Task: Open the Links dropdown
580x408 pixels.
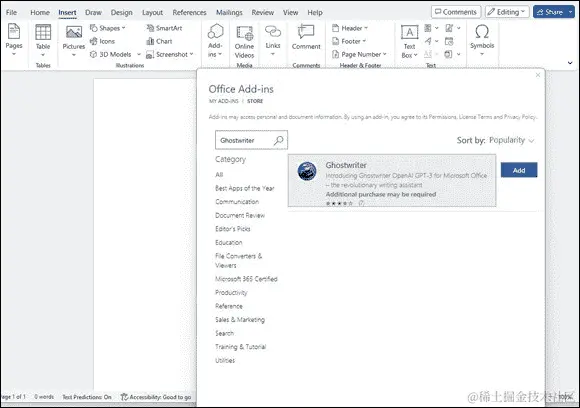Action: point(273,40)
